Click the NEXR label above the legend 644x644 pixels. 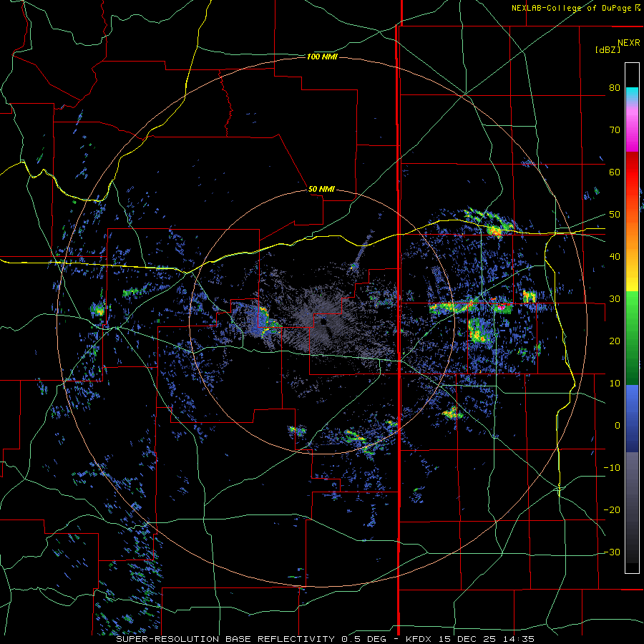tap(629, 43)
